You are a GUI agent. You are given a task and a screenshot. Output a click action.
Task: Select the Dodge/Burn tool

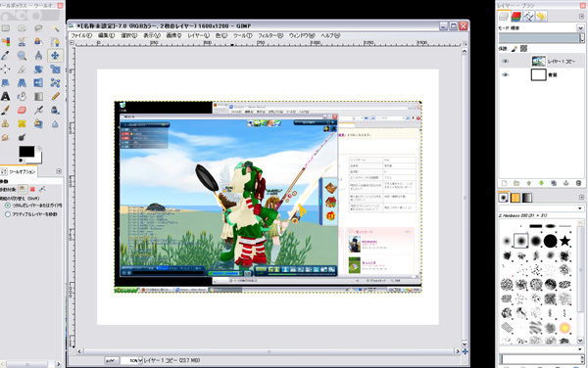point(22,137)
